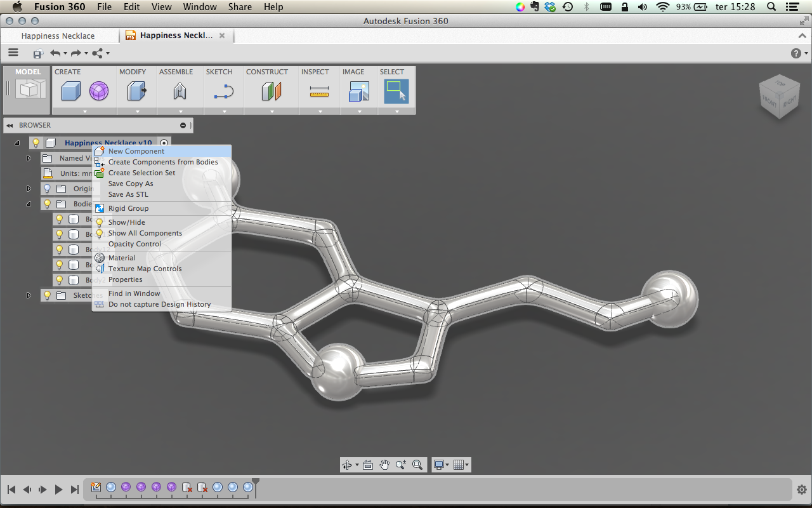Image resolution: width=812 pixels, height=508 pixels.
Task: Click the Orbit navigation icon
Action: [x=347, y=465]
